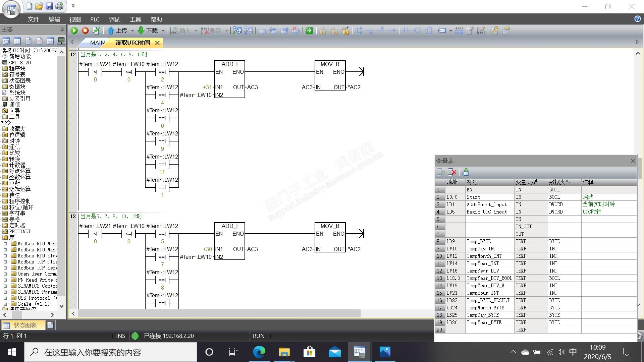Viewport: 644px width, 362px height.
Task: Delete the row in the variable table toolbar
Action: tap(452, 172)
